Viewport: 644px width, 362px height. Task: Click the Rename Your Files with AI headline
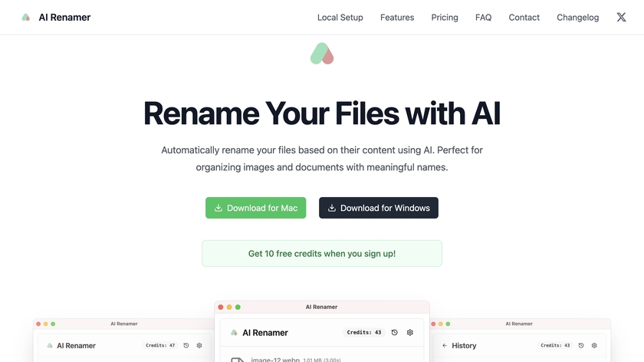click(322, 113)
